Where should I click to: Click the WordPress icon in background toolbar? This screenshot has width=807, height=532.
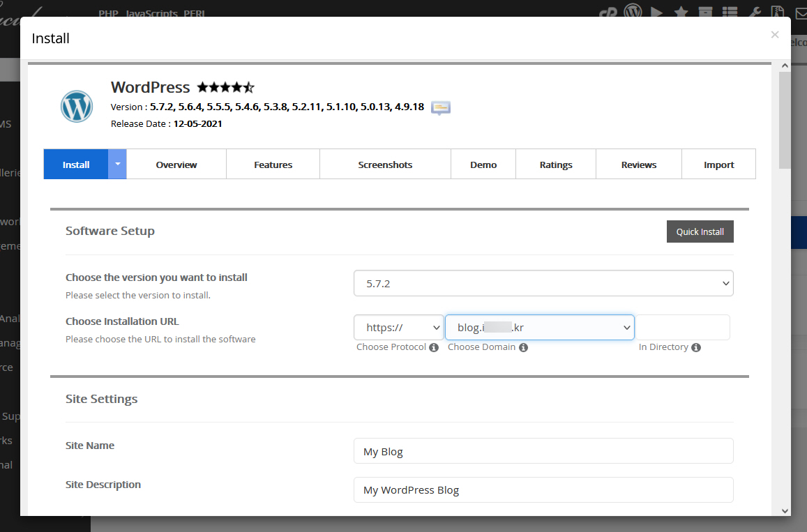pyautogui.click(x=633, y=10)
